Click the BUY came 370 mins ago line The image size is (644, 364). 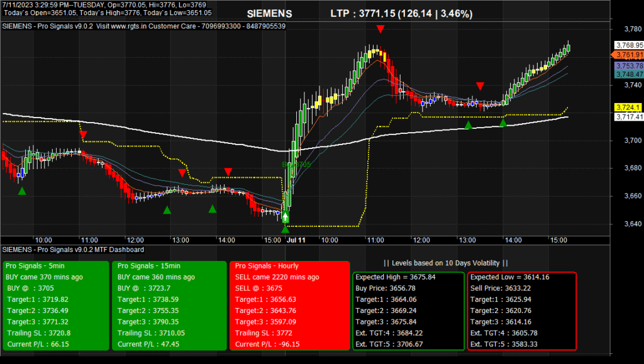pyautogui.click(x=44, y=277)
